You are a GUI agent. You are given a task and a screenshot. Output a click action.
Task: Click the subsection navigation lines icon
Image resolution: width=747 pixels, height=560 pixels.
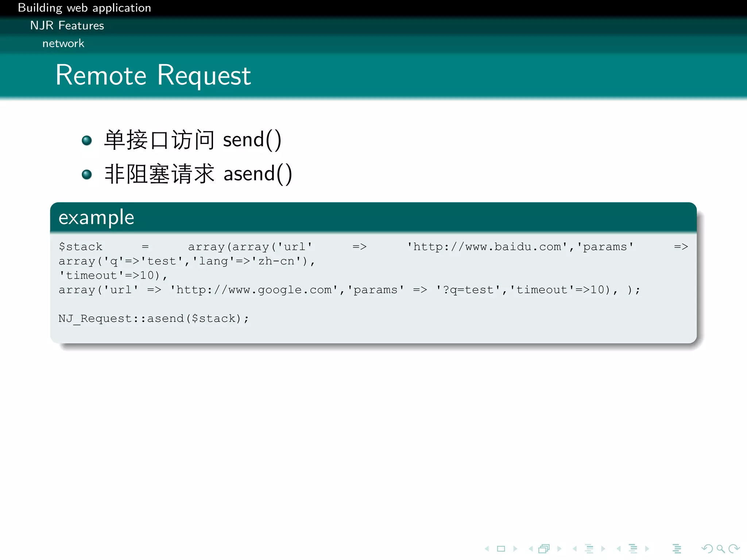[589, 549]
